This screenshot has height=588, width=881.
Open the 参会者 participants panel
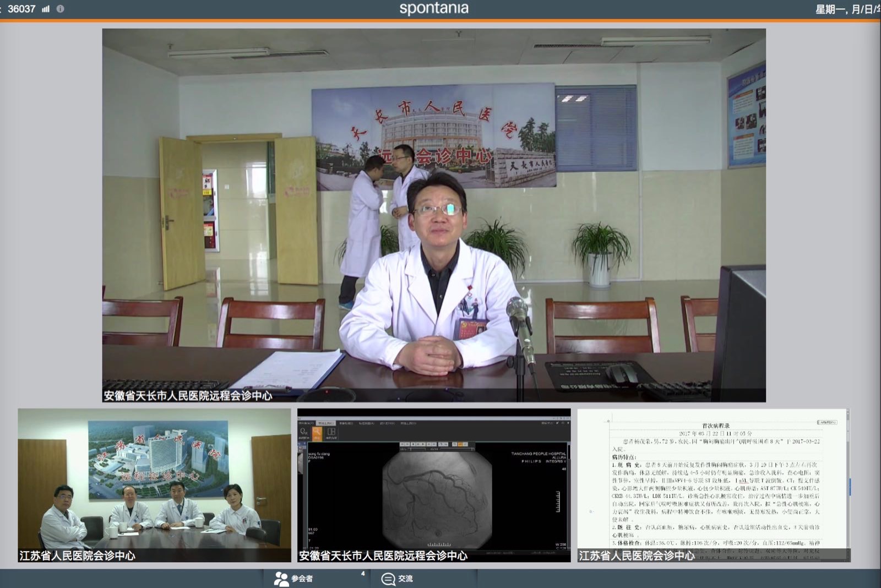(302, 579)
